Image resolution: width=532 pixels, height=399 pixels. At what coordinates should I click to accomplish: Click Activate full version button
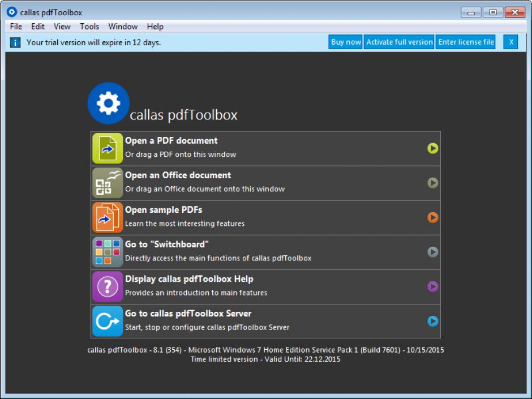[x=400, y=42]
